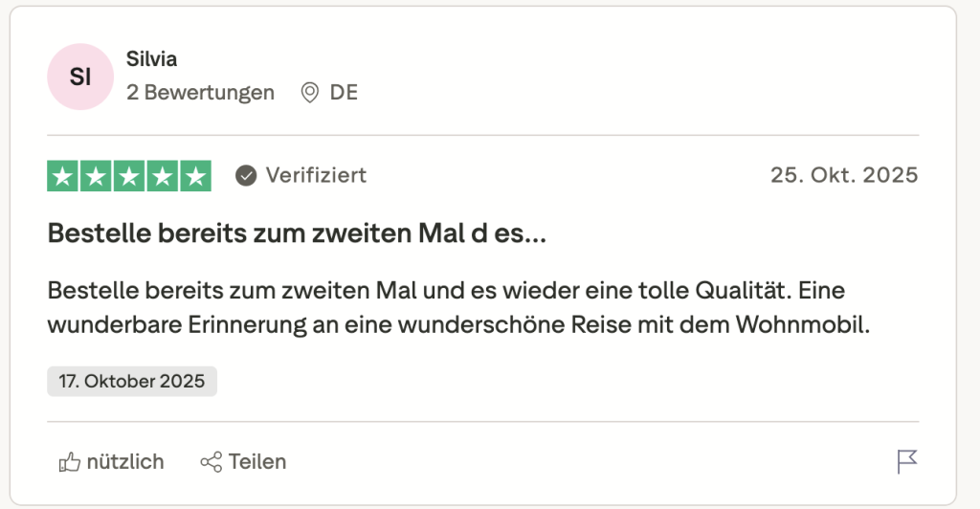The image size is (980, 509).
Task: Click the review date 25. Okt. 2025
Action: tap(843, 176)
